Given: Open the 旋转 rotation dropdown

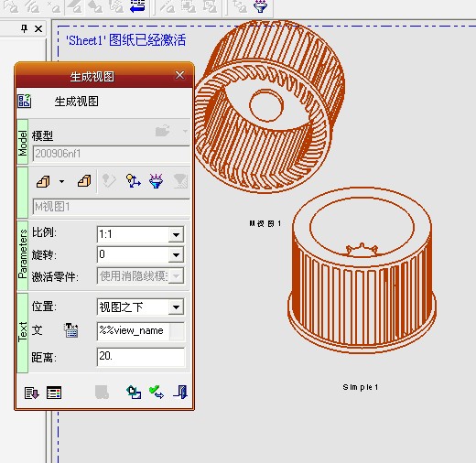Looking at the screenshot, I should pos(176,254).
